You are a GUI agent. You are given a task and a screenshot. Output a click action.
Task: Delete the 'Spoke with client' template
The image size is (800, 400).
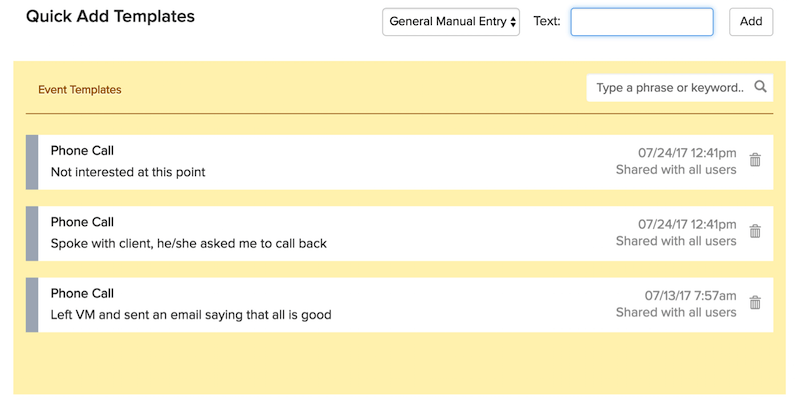click(755, 231)
